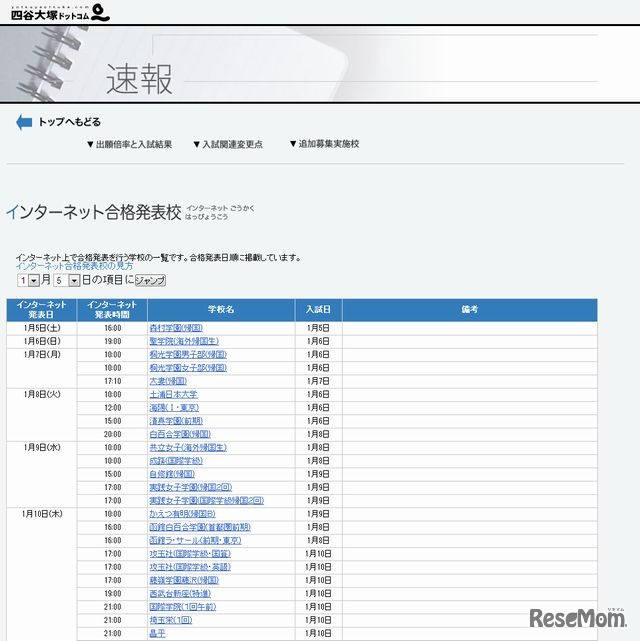Viewport: 640px width, 641px height.
Task: Open 函館ラ・サール(前期・東京) link
Action: click(195, 540)
